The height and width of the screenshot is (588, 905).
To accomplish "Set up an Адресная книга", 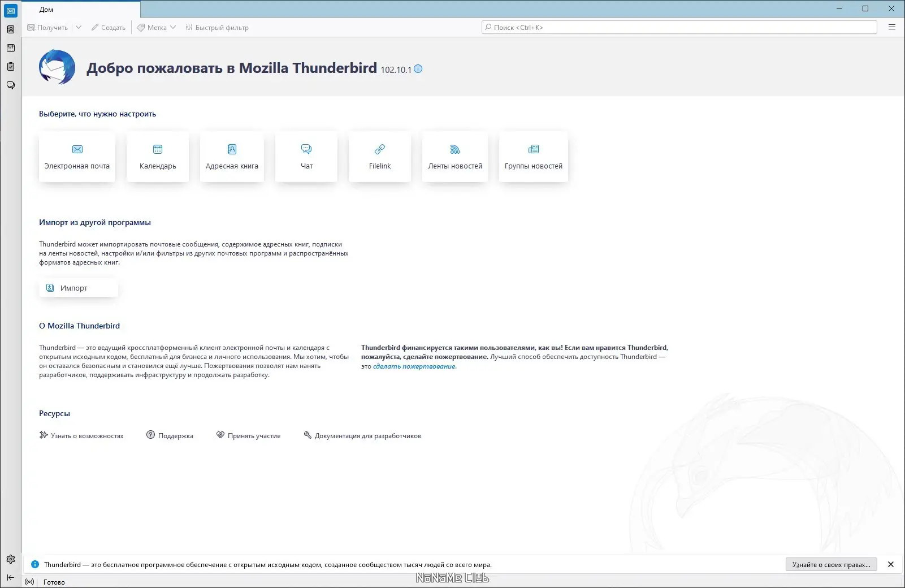I will (x=232, y=157).
